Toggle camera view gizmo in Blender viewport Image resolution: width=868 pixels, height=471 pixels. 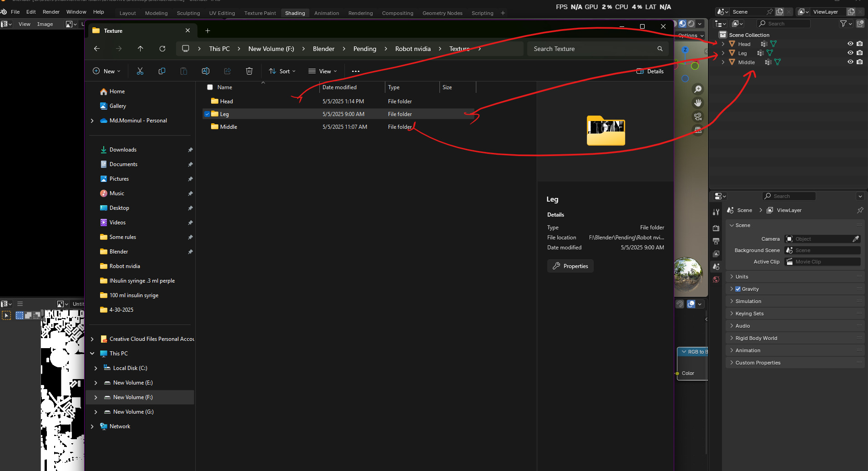pos(698,116)
